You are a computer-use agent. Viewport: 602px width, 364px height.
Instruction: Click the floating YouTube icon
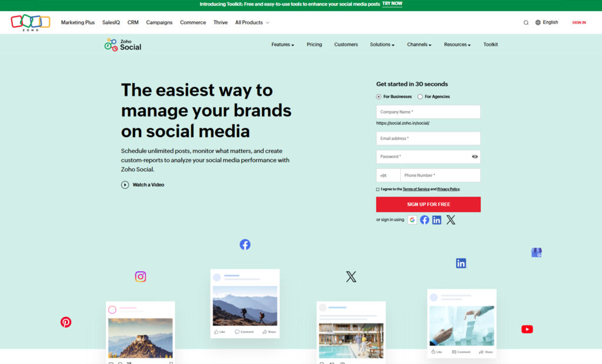[x=527, y=329]
